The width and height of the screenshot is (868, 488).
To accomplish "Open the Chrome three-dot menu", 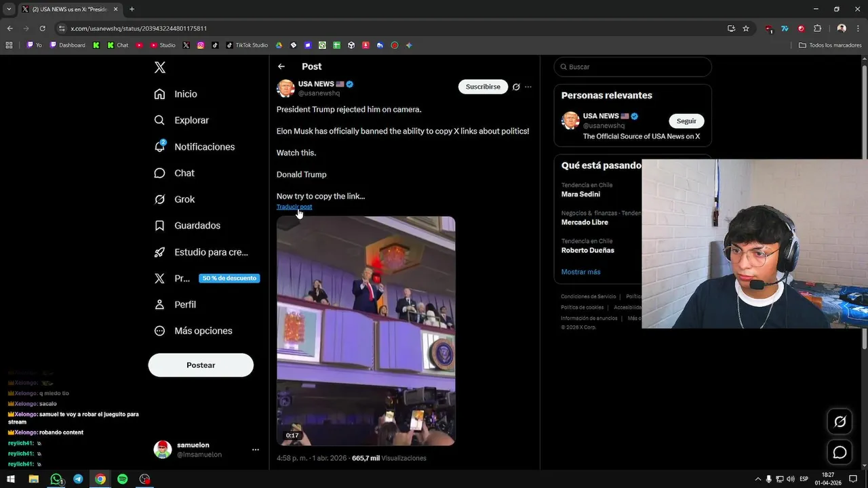I will pos(858,28).
